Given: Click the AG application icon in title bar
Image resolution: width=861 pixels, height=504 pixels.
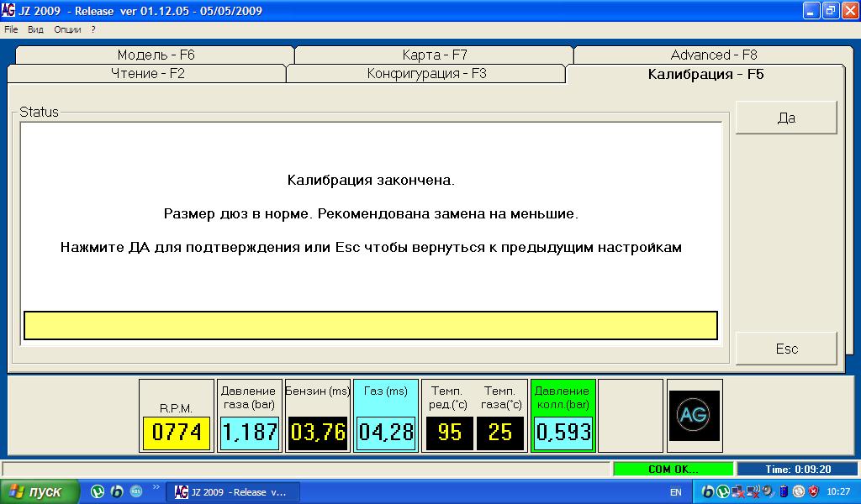Looking at the screenshot, I should (8, 11).
